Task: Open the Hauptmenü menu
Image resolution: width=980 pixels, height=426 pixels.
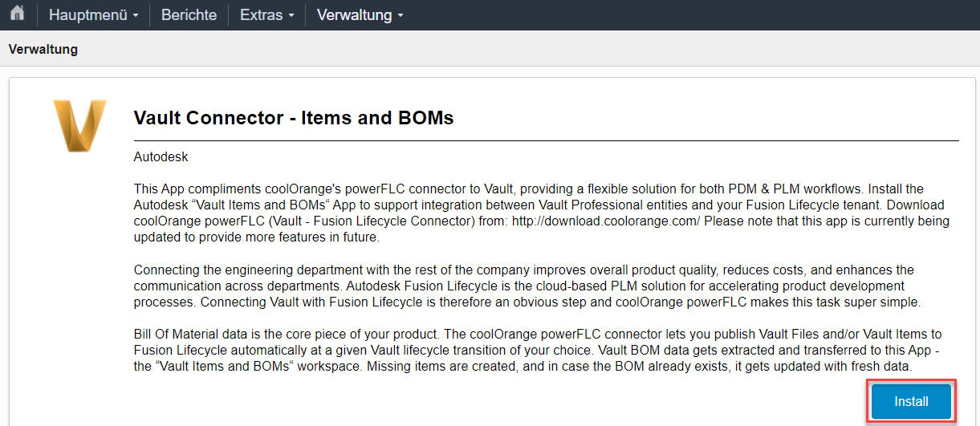Action: [88, 15]
